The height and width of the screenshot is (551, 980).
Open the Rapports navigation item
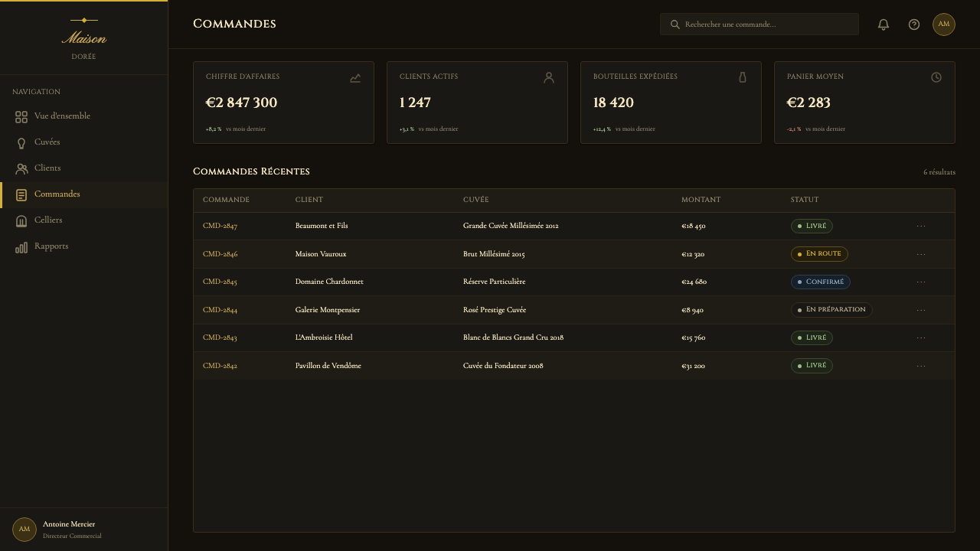click(x=84, y=246)
